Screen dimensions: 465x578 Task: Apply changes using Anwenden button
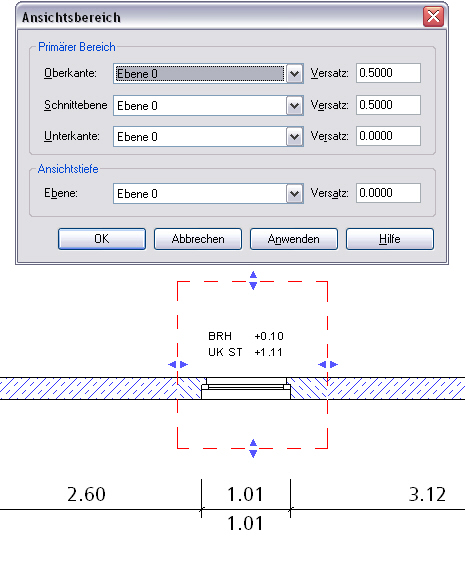pos(294,239)
